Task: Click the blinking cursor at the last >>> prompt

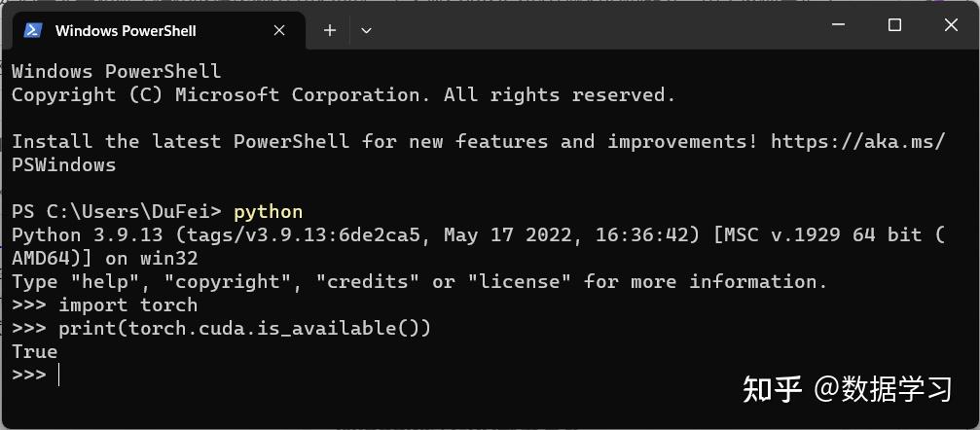Action: [58, 375]
